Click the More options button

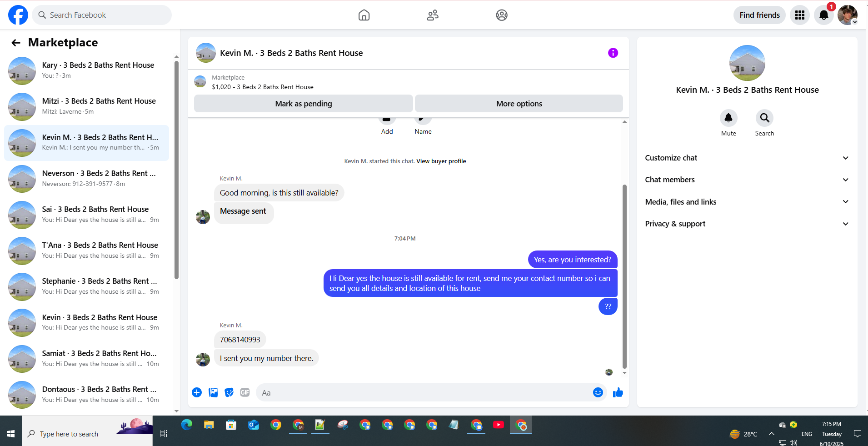click(519, 104)
